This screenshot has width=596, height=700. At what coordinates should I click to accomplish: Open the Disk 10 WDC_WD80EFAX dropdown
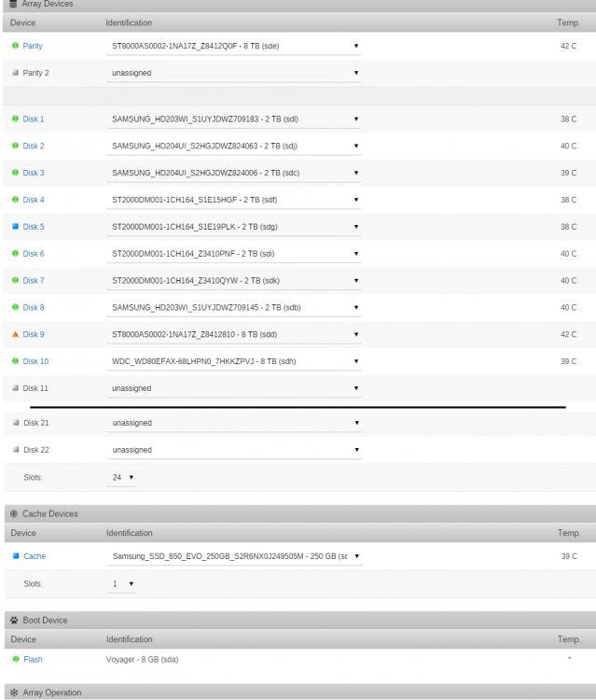click(233, 360)
